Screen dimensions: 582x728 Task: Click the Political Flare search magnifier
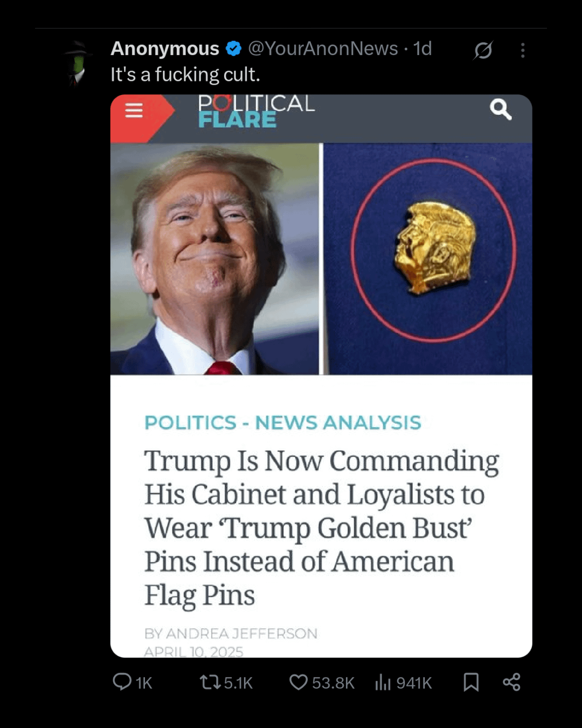point(501,109)
